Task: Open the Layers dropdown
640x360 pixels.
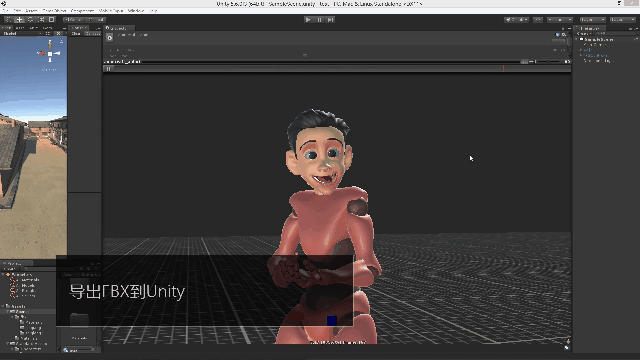Action: click(593, 20)
